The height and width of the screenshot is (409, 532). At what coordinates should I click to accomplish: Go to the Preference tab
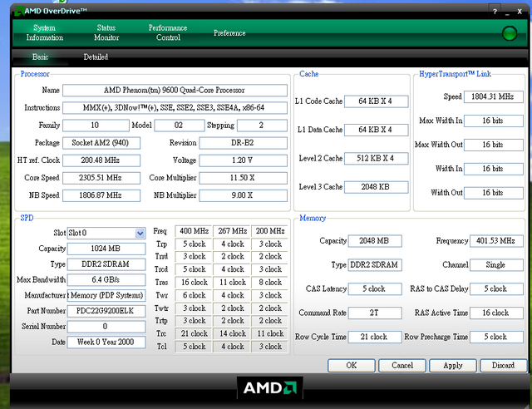(229, 33)
